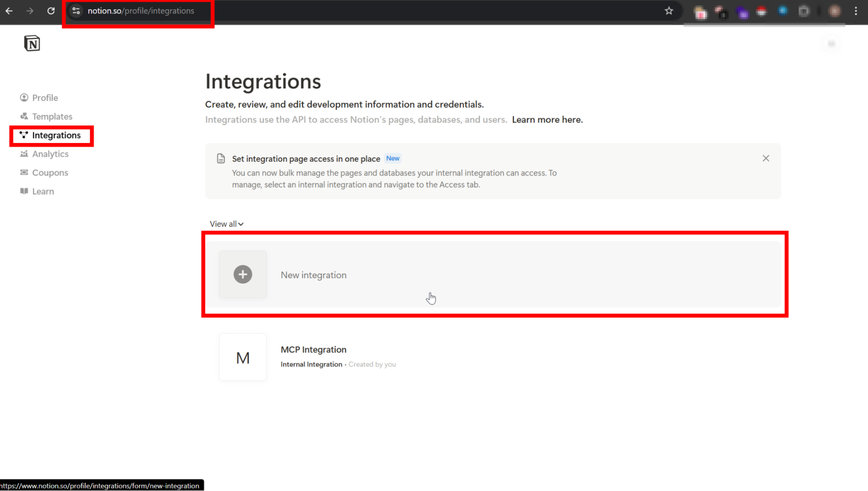
Task: Open Learn in the sidebar menu
Action: point(43,191)
